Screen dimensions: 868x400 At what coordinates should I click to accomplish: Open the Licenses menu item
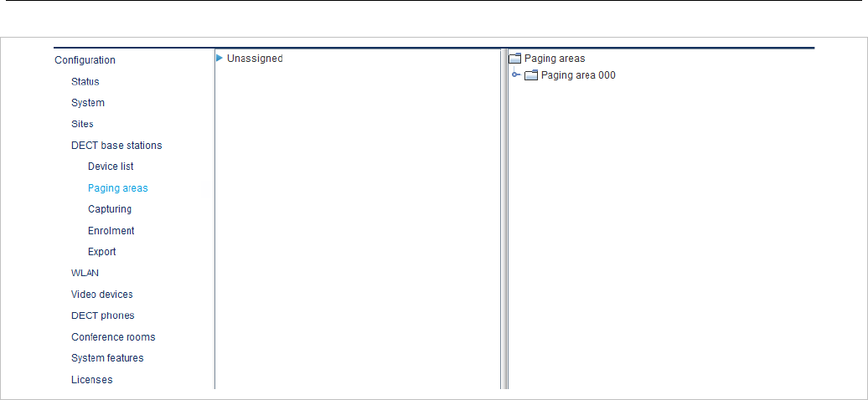click(x=92, y=380)
